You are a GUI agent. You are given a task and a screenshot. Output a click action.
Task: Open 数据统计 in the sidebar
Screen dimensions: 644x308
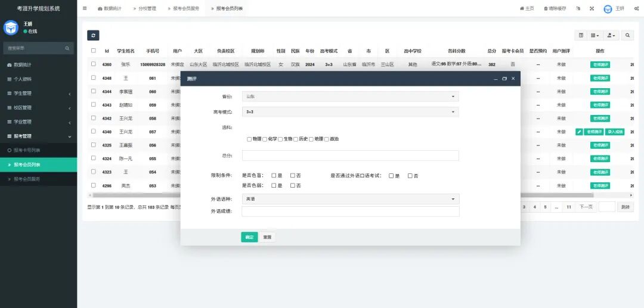tap(39, 65)
